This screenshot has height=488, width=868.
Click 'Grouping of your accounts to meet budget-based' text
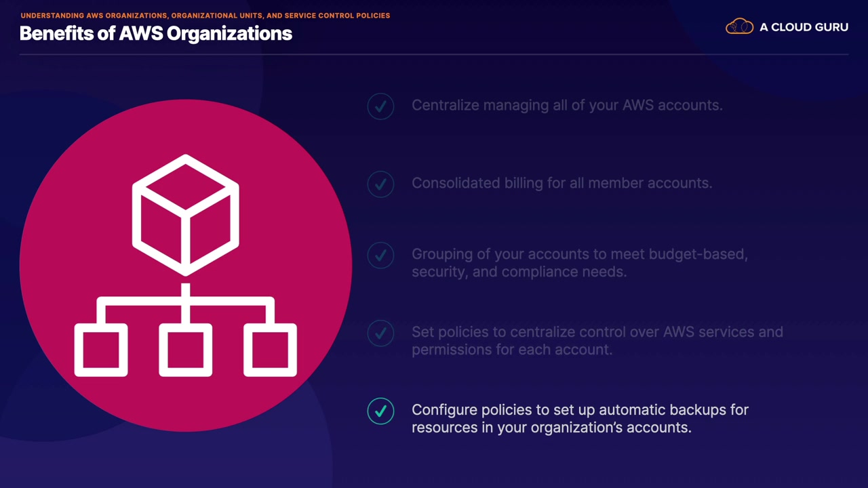click(x=580, y=254)
